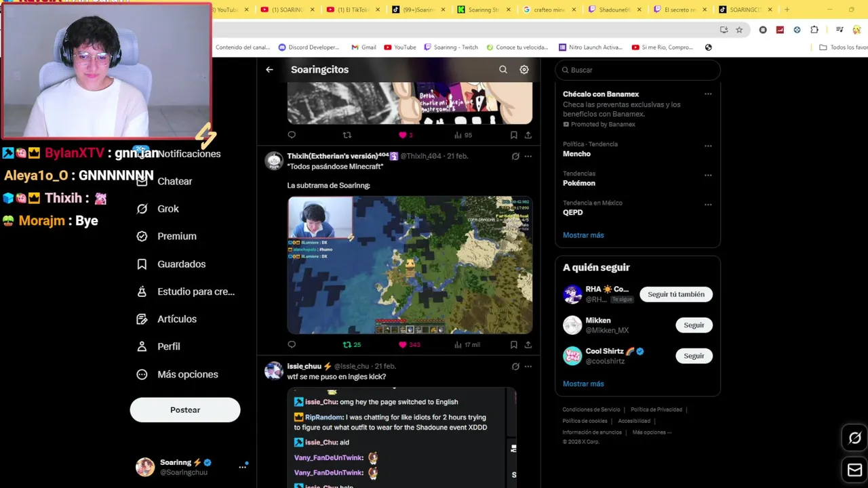Open the Minecraft map image in Thixih tweet

click(410, 265)
